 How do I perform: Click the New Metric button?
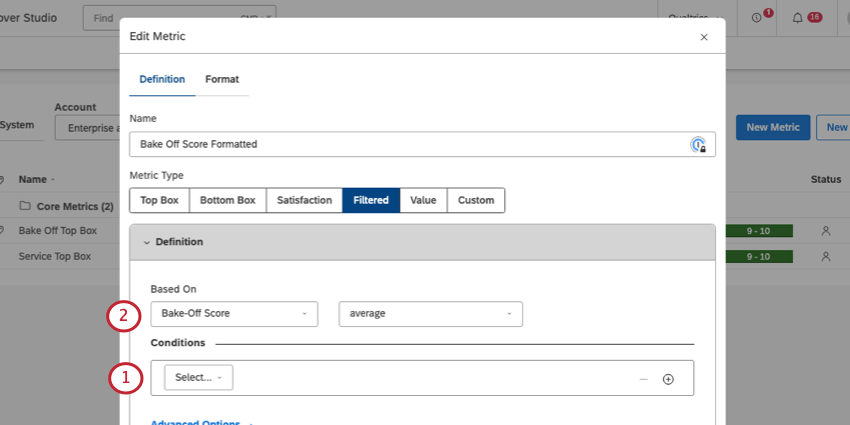(x=772, y=127)
